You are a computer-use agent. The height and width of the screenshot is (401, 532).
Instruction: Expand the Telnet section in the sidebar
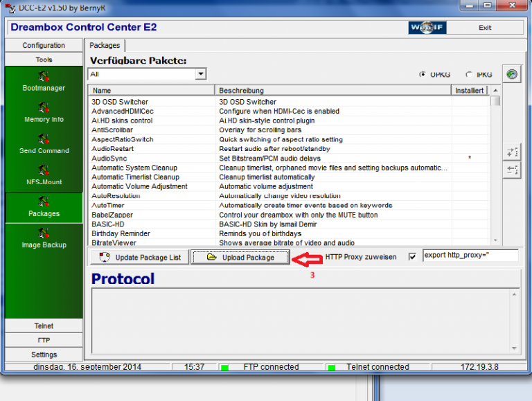pyautogui.click(x=44, y=326)
